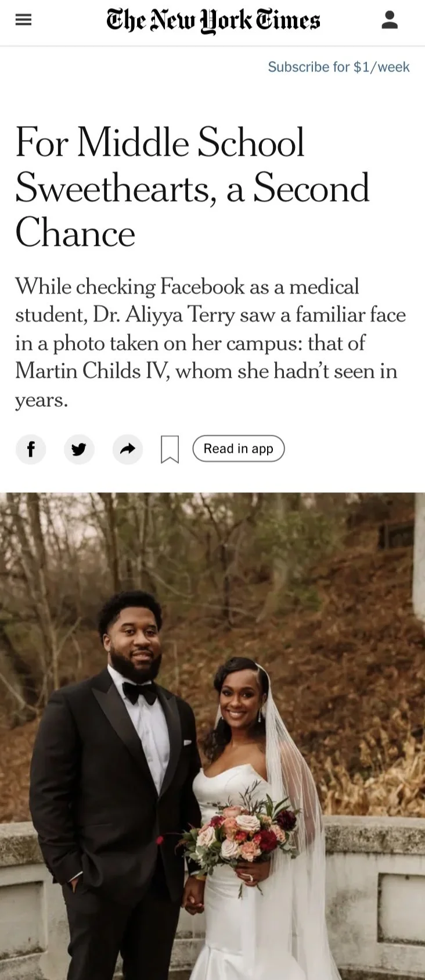Share the article on Twitter
This screenshot has width=425, height=980.
click(79, 449)
